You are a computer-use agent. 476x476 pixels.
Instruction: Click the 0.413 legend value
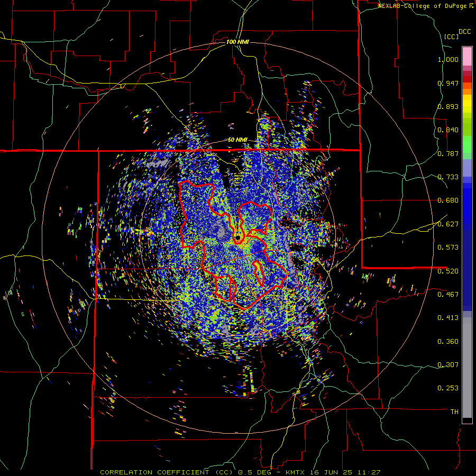click(448, 318)
